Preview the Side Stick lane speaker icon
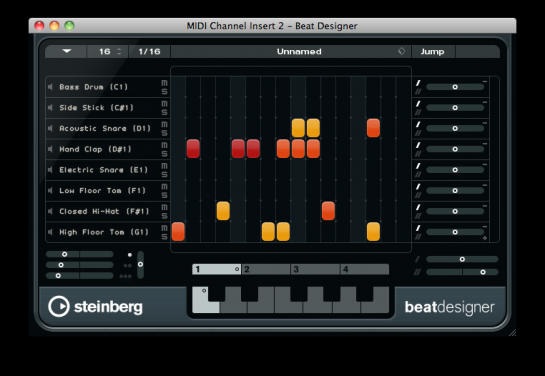This screenshot has height=376, width=545. pos(50,108)
